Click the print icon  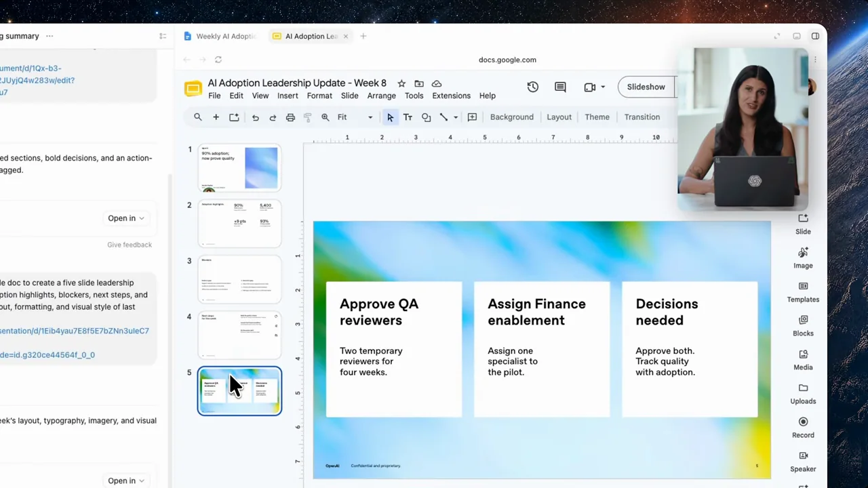point(290,117)
